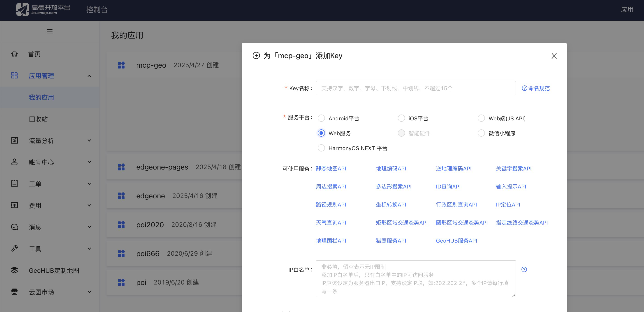This screenshot has height=312, width=644.
Task: Collapse the 应用管理 menu chevron
Action: (89, 76)
